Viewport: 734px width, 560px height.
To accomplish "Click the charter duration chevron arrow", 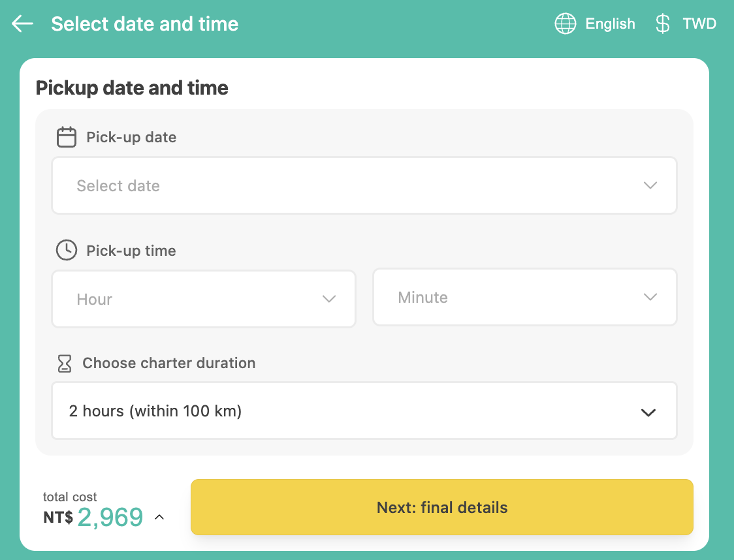I will click(x=648, y=412).
